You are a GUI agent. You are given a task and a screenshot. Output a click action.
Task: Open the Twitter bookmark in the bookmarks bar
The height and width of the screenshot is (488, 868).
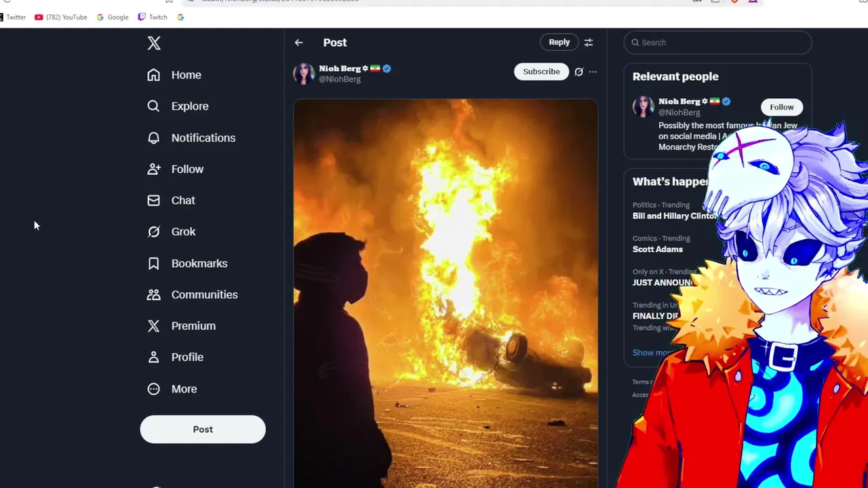[12, 17]
